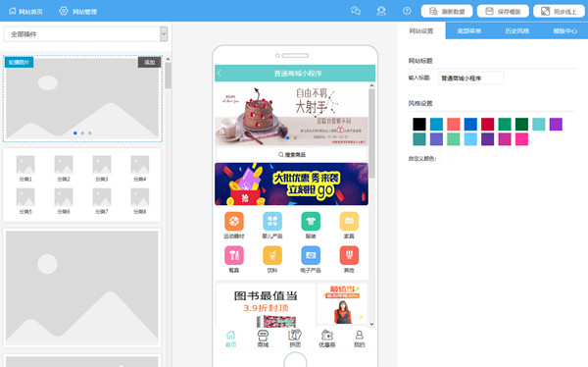Choose the light blue swatch in second row
The width and height of the screenshot is (588, 367).
click(x=470, y=139)
